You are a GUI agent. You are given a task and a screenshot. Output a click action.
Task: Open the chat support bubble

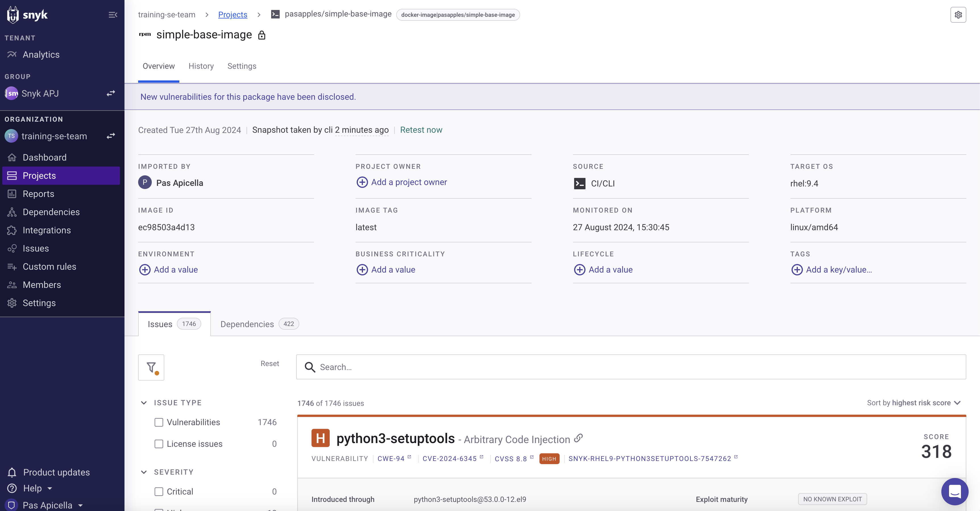pos(954,491)
